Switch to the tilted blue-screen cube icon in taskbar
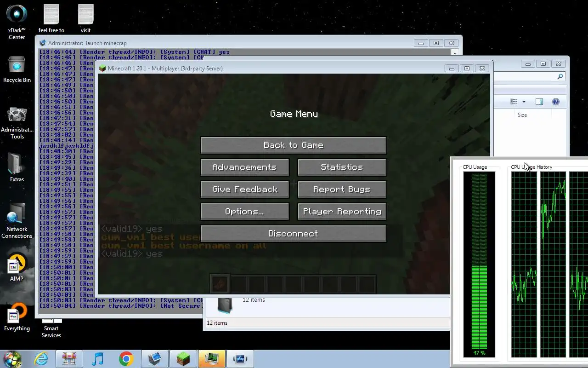 coord(155,359)
